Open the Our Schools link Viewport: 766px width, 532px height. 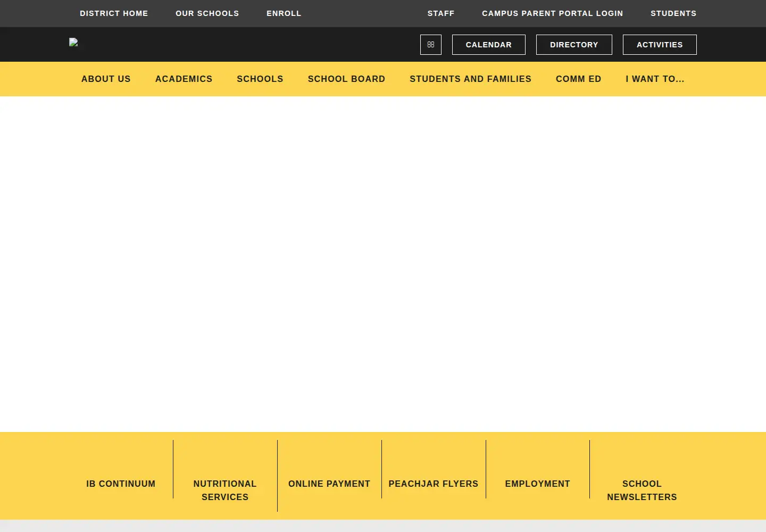pos(207,13)
